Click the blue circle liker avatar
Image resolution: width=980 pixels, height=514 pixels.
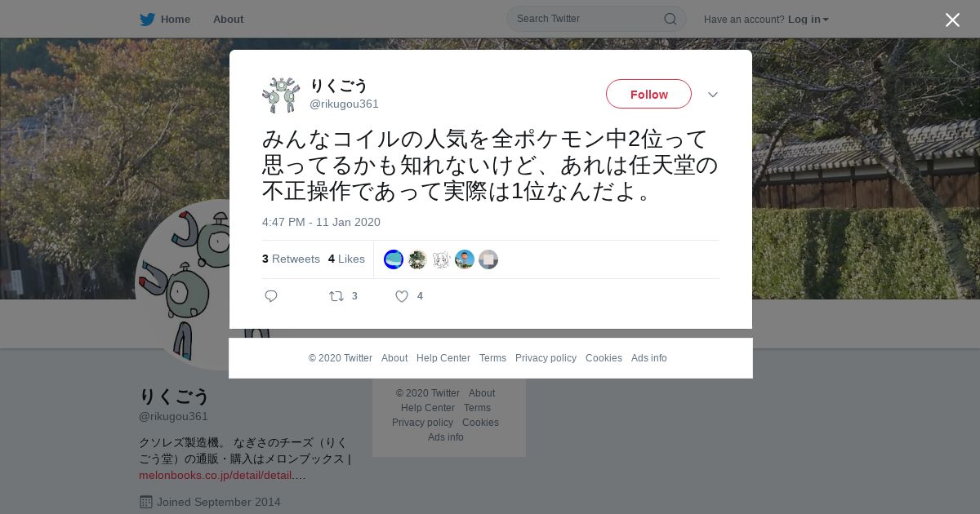click(x=394, y=259)
